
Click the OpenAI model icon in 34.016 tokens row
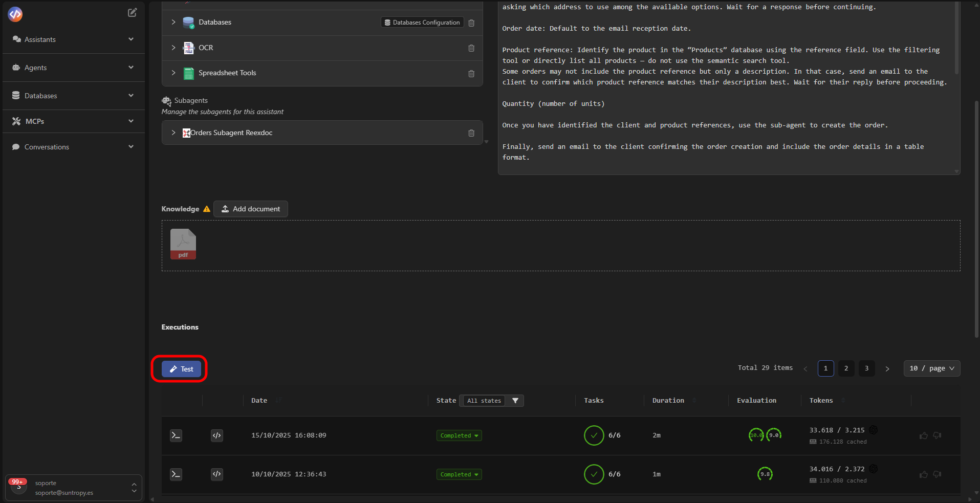[x=874, y=469]
